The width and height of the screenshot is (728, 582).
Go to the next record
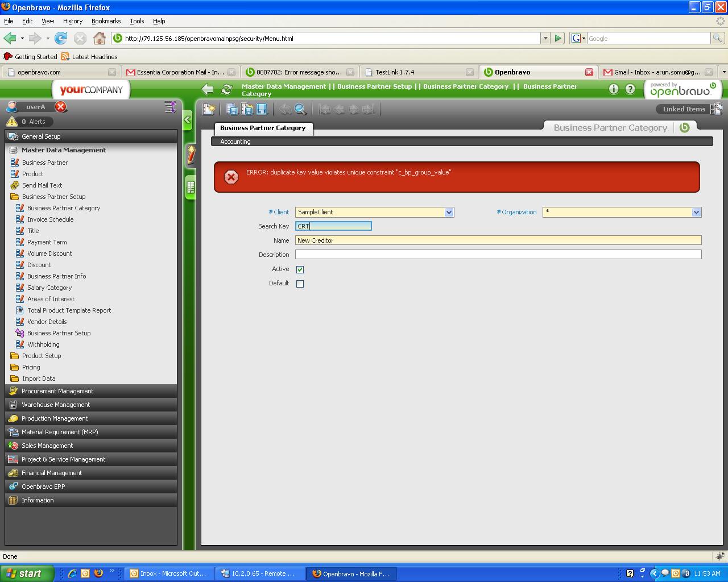click(354, 109)
